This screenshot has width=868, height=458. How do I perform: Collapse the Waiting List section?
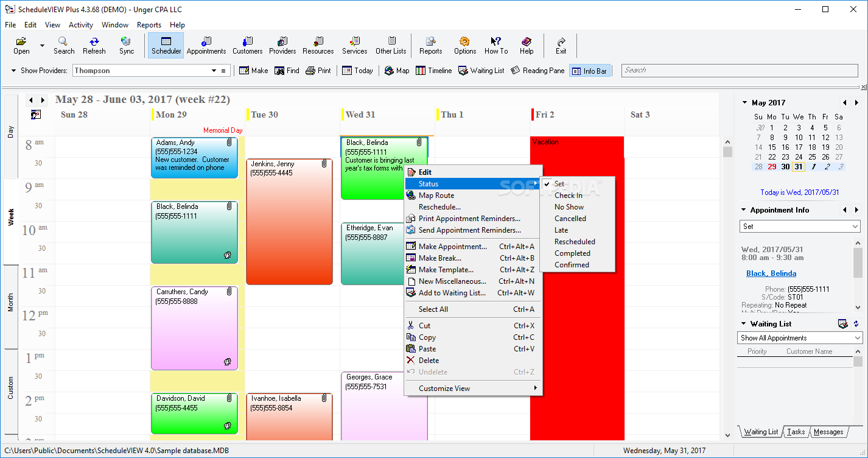pyautogui.click(x=744, y=324)
